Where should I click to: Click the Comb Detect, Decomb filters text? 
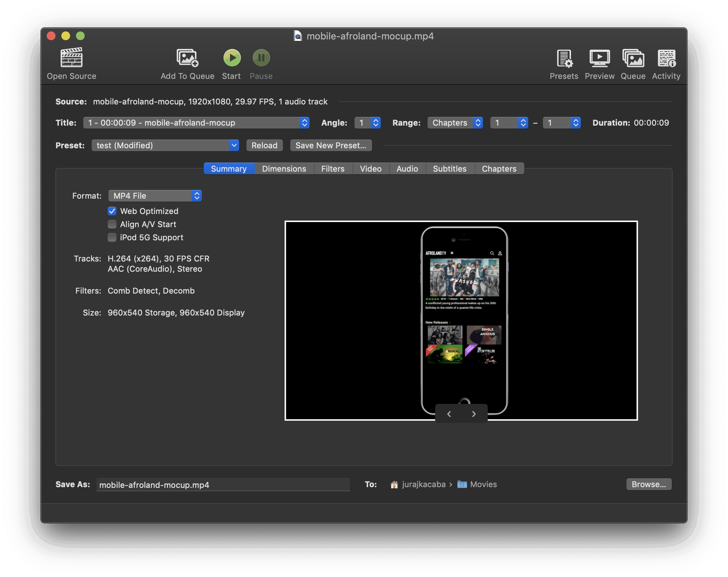click(151, 291)
